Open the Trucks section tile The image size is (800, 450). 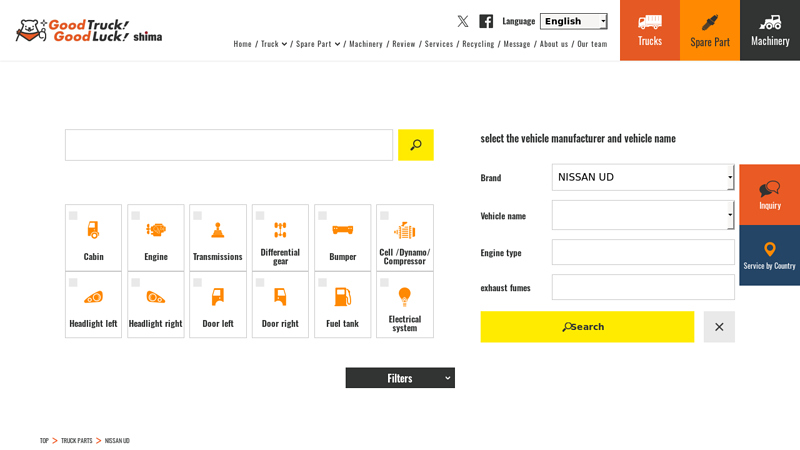(x=649, y=31)
